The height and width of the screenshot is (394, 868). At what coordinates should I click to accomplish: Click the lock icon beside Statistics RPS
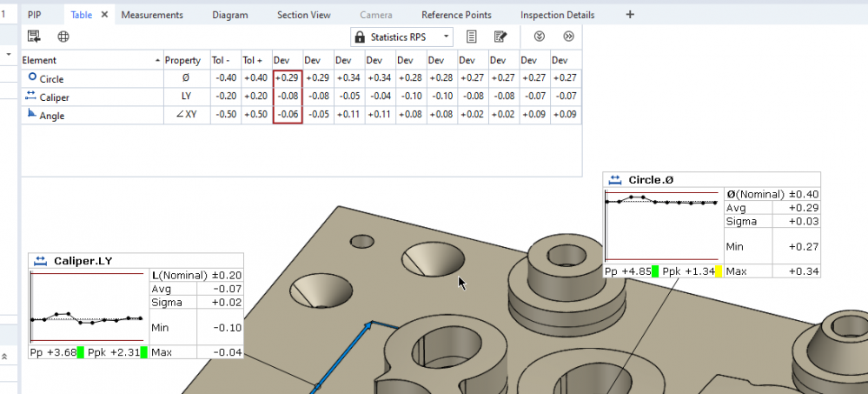(x=359, y=37)
